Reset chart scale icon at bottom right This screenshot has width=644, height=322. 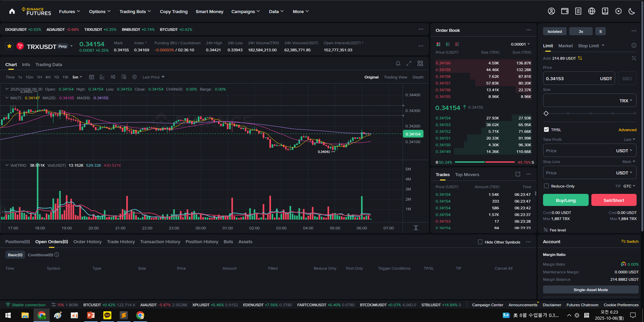tap(416, 228)
